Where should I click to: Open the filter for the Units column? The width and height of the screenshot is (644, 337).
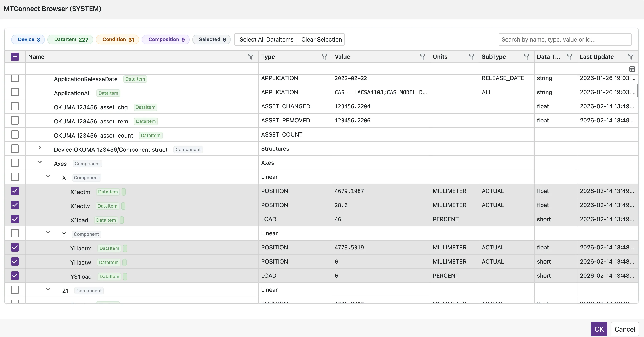click(472, 57)
